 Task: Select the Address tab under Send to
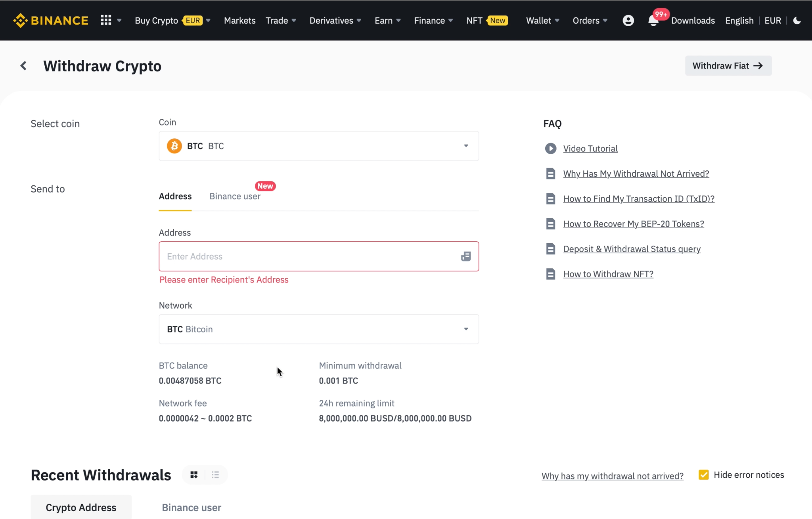tap(175, 196)
